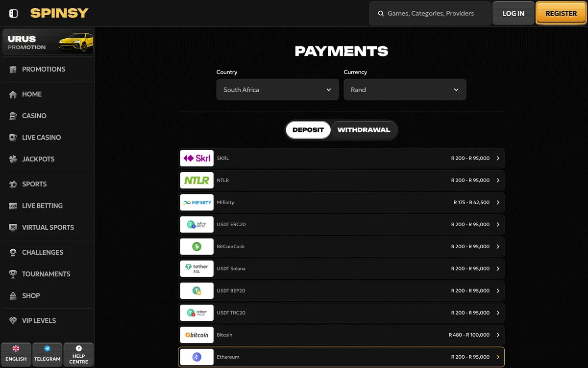The height and width of the screenshot is (368, 588).
Task: Expand SKRL row with its chevron
Action: tap(498, 158)
